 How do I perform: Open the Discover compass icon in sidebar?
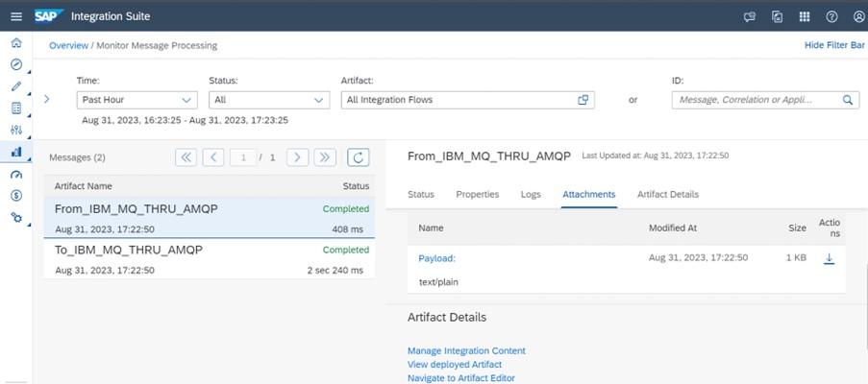[16, 64]
